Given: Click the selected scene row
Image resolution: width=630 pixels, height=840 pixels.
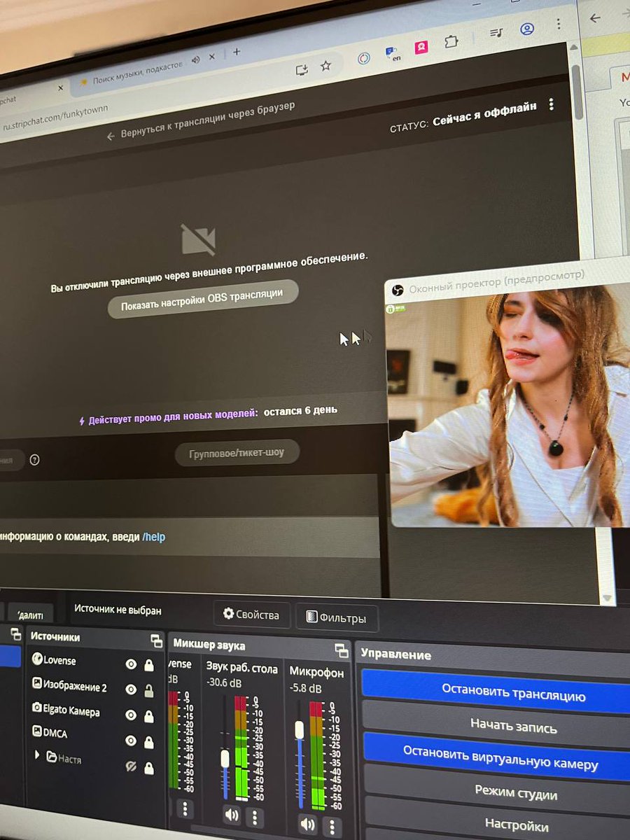Looking at the screenshot, I should coord(10,656).
